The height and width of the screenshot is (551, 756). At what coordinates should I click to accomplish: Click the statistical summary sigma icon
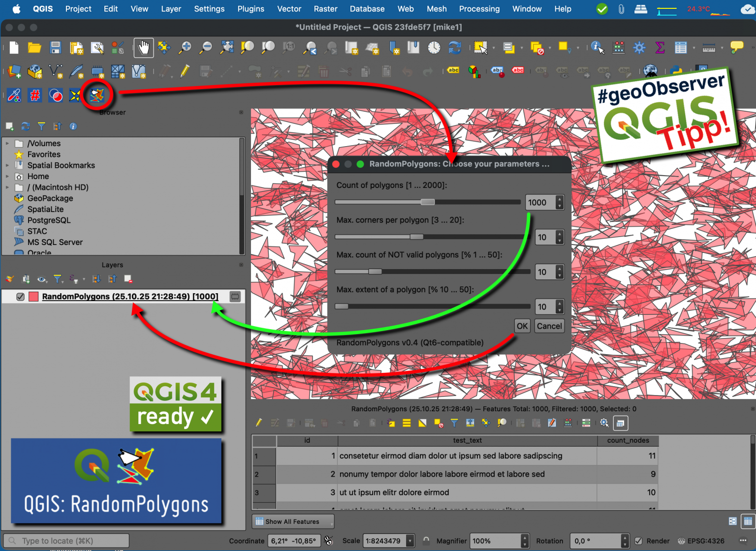click(x=660, y=48)
